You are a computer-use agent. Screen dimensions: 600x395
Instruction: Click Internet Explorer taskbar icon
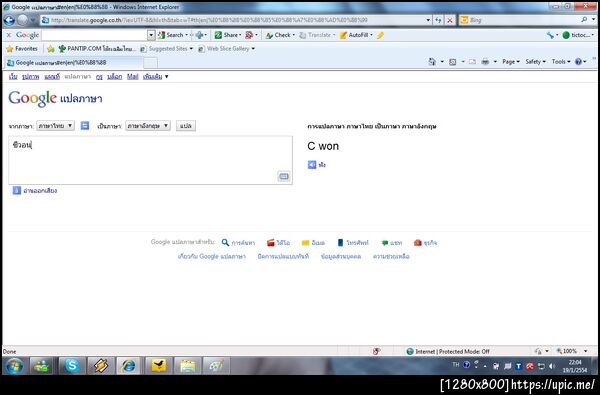[129, 366]
